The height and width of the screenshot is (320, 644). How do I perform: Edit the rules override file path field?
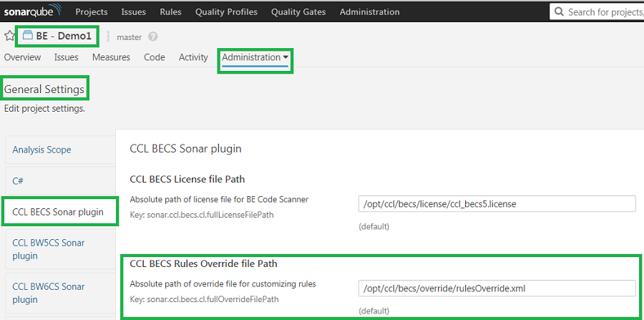click(497, 289)
